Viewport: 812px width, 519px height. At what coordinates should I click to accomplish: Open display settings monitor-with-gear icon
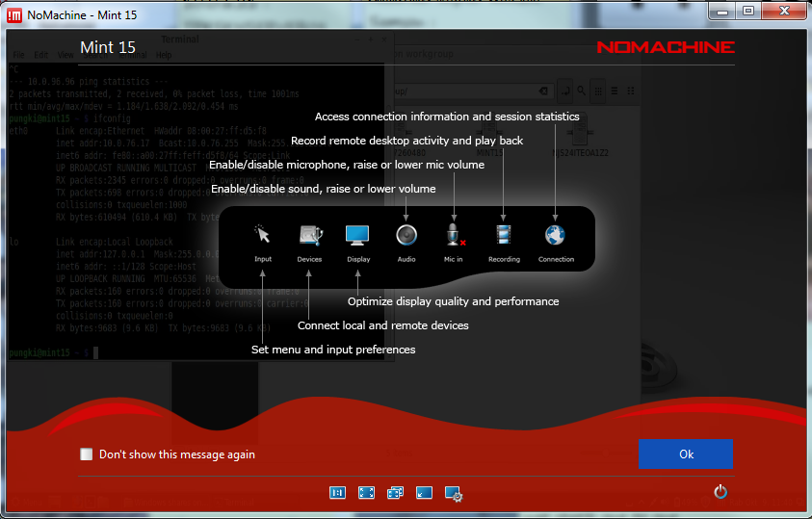click(454, 494)
